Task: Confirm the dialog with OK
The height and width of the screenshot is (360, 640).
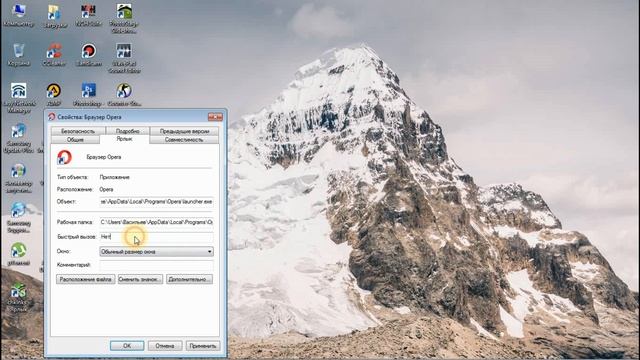Action: [x=127, y=346]
